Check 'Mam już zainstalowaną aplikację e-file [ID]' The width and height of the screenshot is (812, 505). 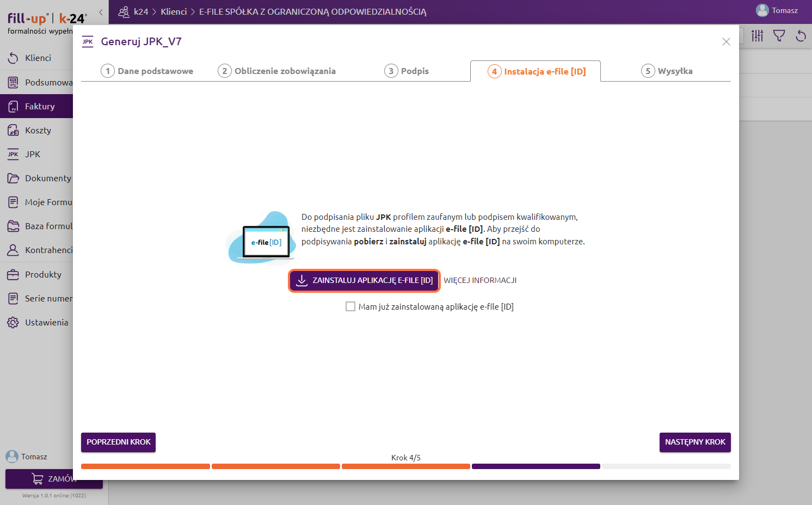[x=350, y=307]
